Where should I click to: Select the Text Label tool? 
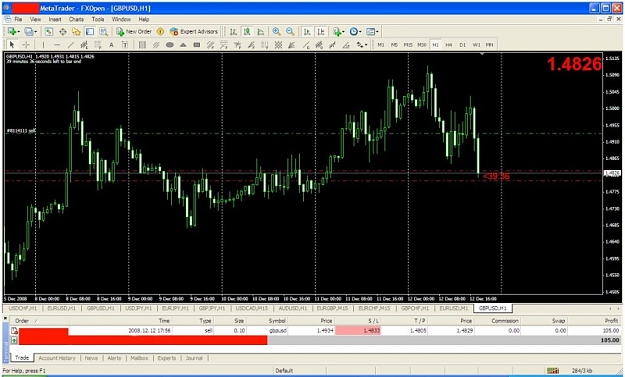point(125,45)
